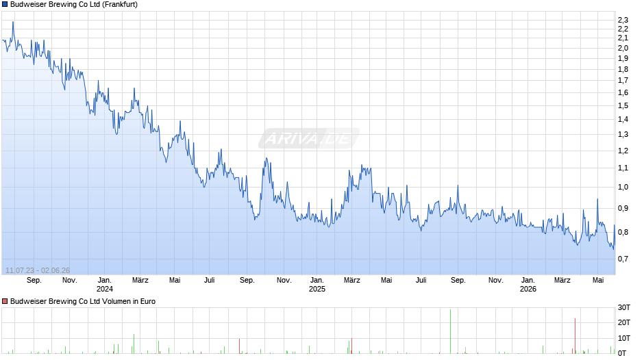Click the tallest red volume bar above 20T
Viewport: 644px width, 360px height.
575,336
